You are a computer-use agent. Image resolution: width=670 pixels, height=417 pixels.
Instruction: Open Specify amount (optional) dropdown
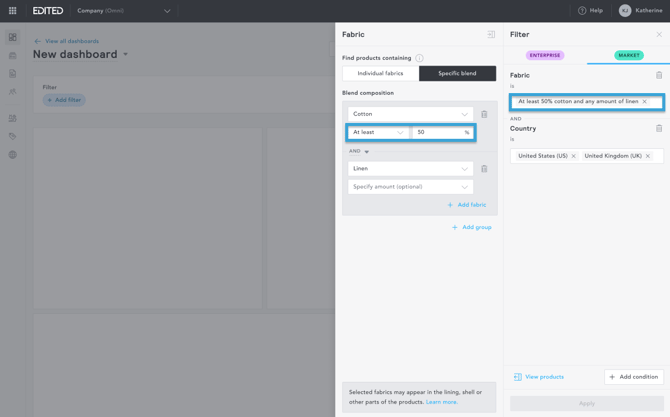(x=410, y=187)
